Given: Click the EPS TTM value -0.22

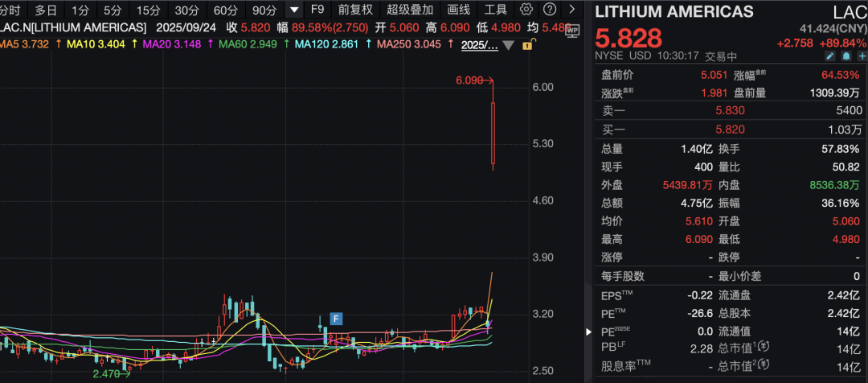Looking at the screenshot, I should pyautogui.click(x=700, y=296).
